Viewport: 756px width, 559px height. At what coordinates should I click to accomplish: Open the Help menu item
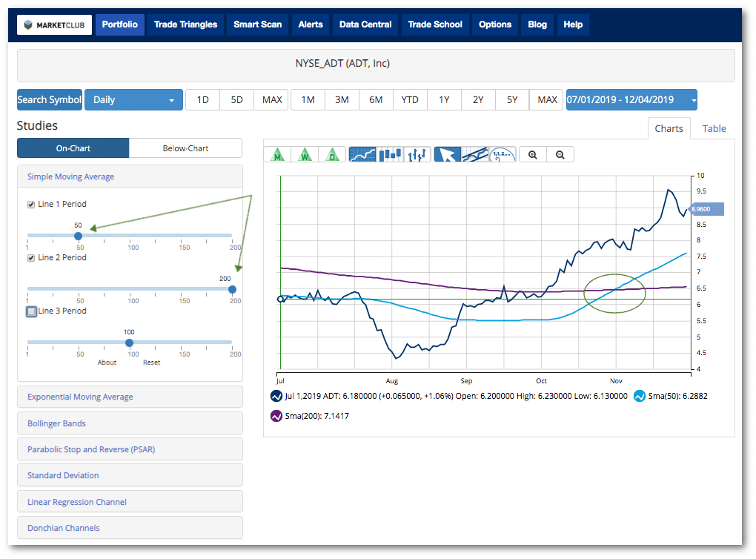pyautogui.click(x=573, y=24)
